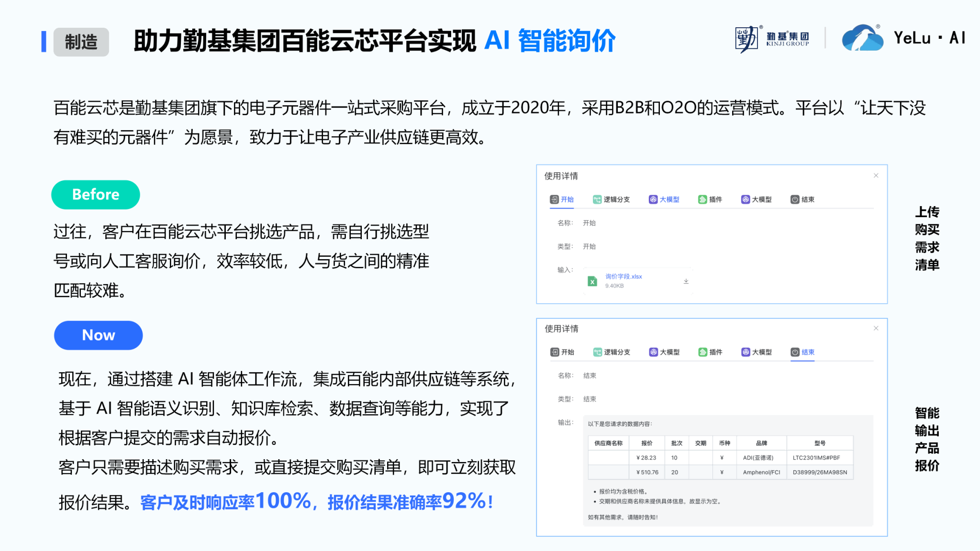Click the Before label badge
The height and width of the screenshot is (551, 980).
coord(96,195)
